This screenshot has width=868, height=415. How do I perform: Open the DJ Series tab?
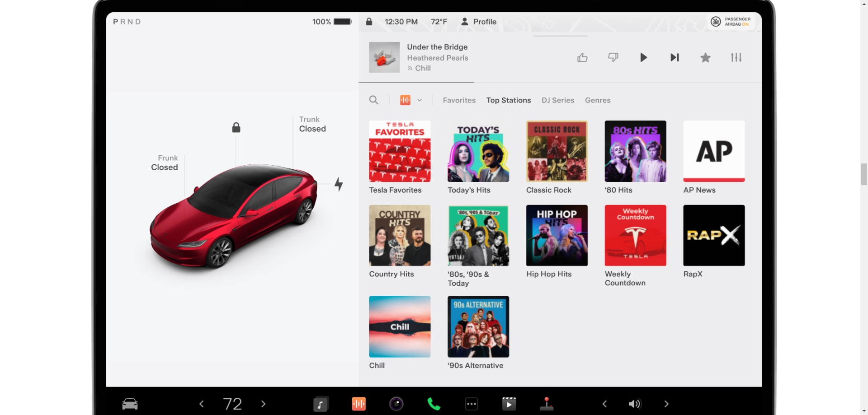pyautogui.click(x=558, y=100)
